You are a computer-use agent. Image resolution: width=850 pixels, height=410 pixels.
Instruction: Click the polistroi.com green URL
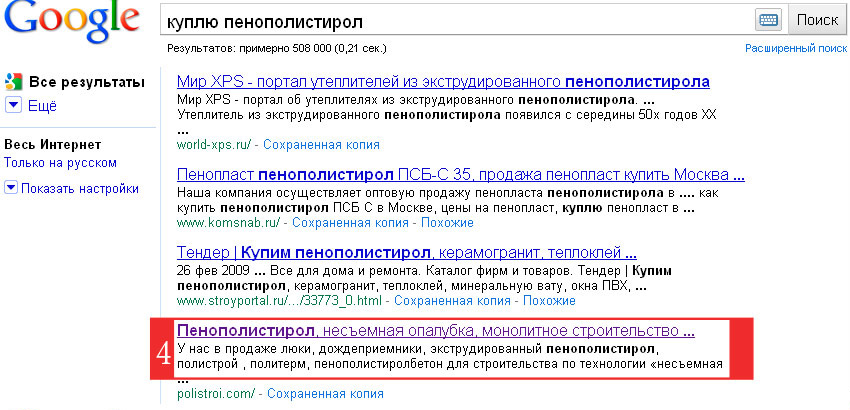pos(216,394)
